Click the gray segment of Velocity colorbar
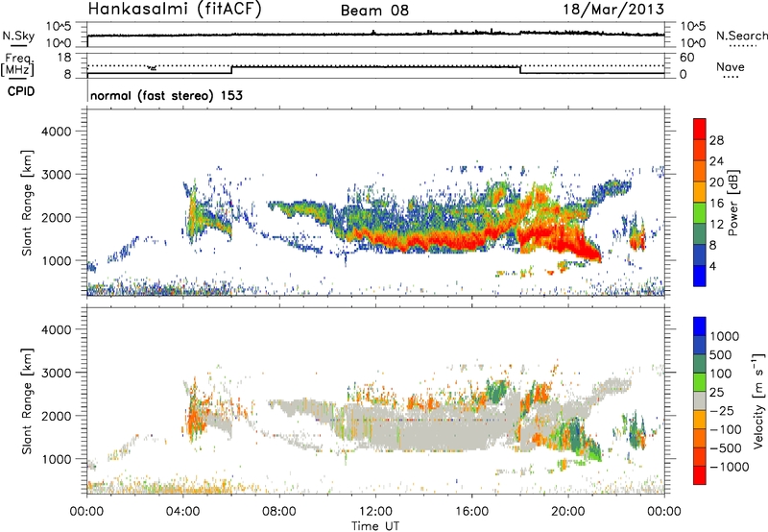 pos(700,401)
